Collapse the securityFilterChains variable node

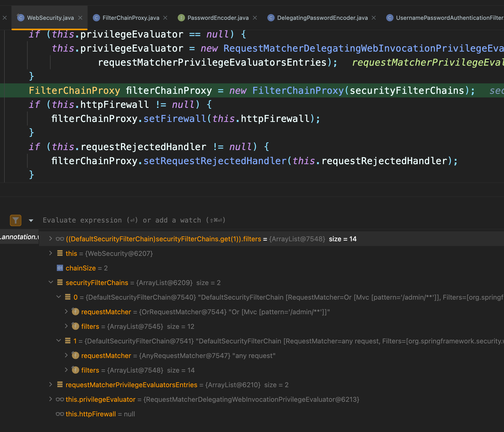click(x=51, y=282)
